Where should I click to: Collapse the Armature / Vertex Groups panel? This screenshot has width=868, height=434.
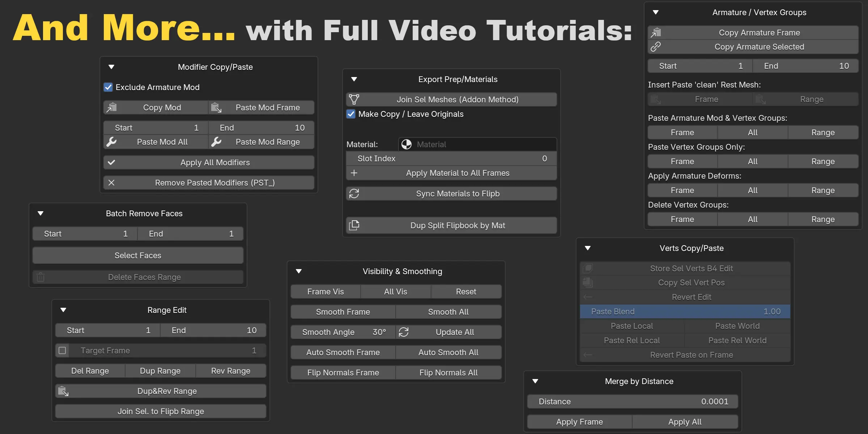[656, 12]
